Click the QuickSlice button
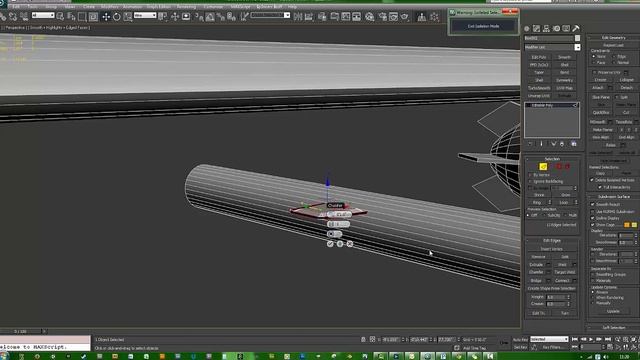640x360 pixels. point(601,112)
